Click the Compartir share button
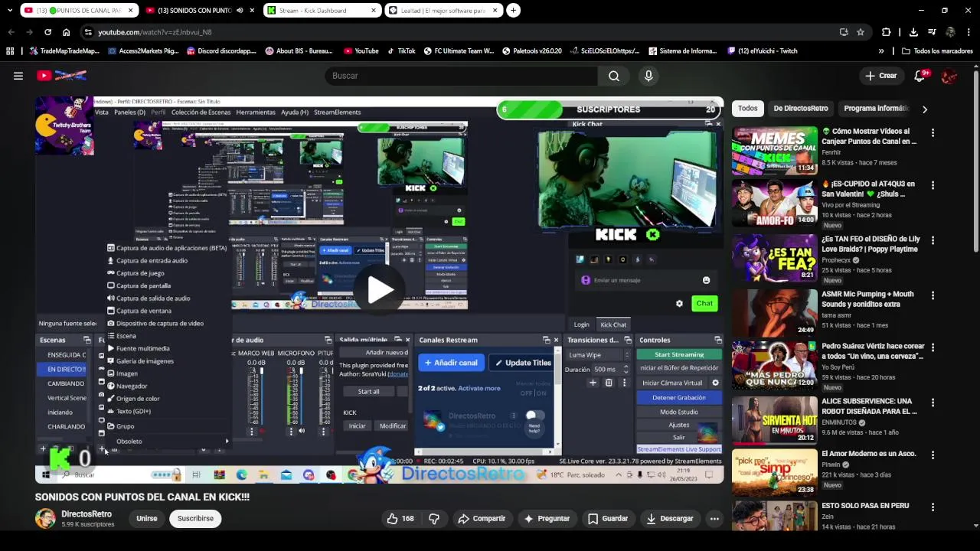Screen dimensions: 980x551 click(482, 518)
